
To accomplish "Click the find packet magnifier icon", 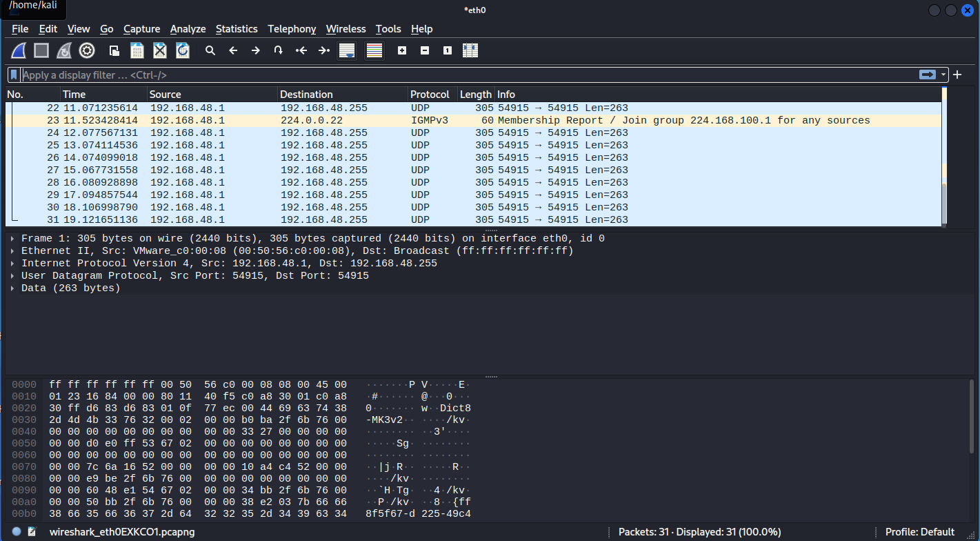I will (210, 50).
